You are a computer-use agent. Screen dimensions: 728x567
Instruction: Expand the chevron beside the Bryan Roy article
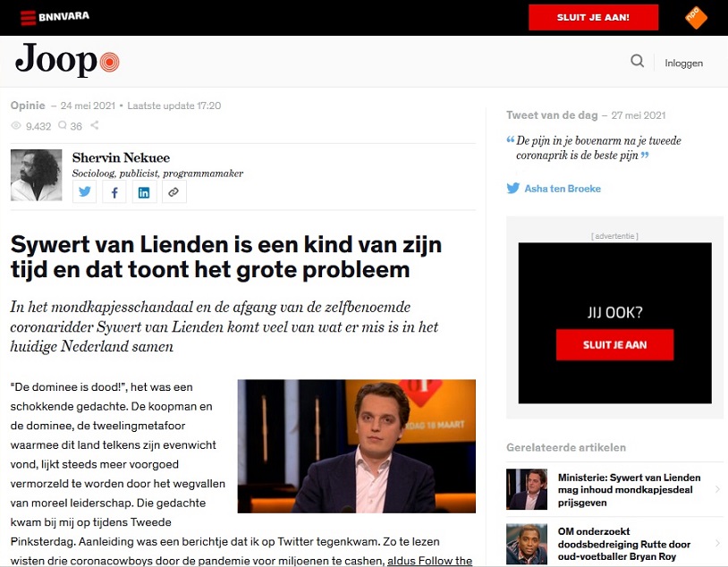click(718, 544)
